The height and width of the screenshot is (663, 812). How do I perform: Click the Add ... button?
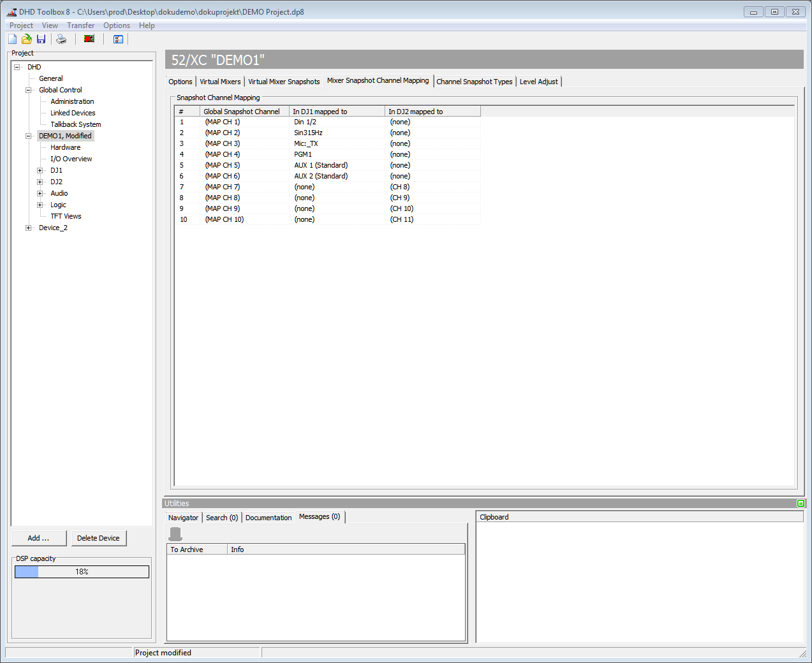[39, 538]
